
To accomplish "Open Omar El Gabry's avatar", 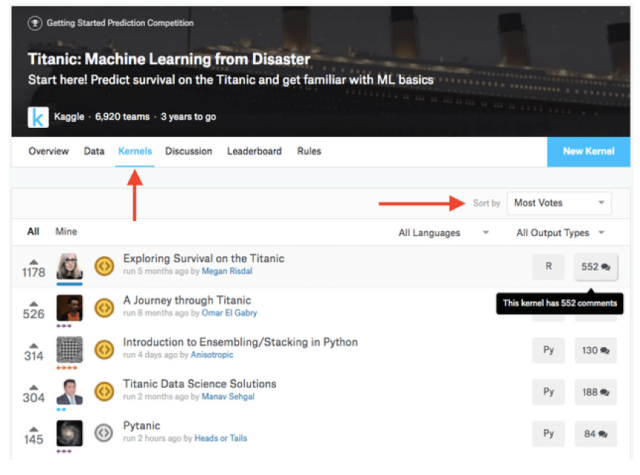I will click(69, 308).
